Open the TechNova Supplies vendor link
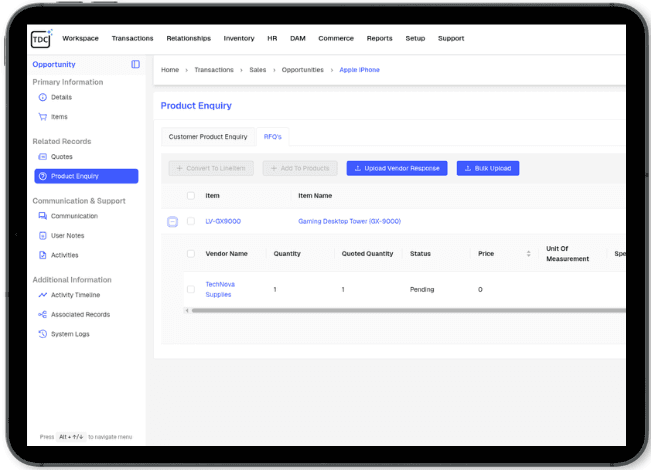This screenshot has width=651, height=470. coord(220,289)
